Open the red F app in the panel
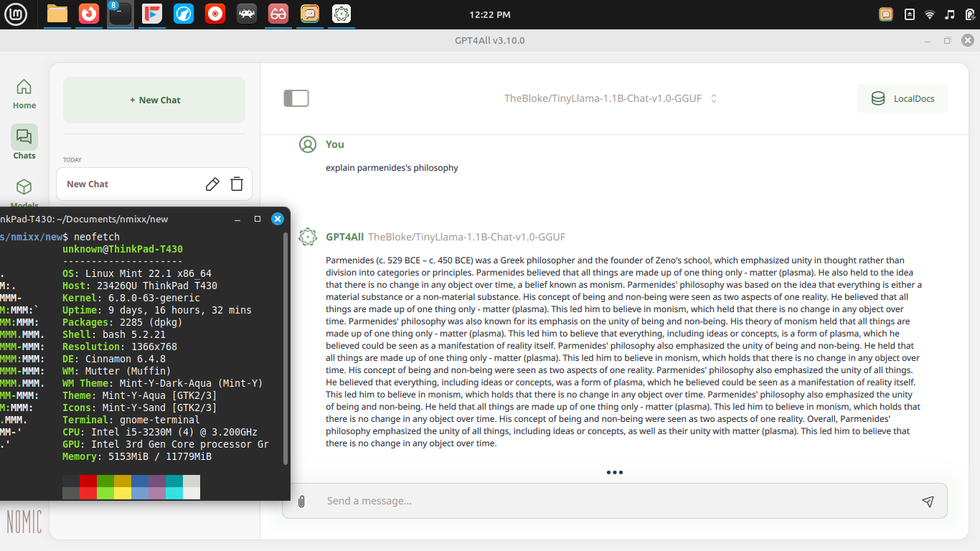The image size is (980, 551). pyautogui.click(x=152, y=14)
